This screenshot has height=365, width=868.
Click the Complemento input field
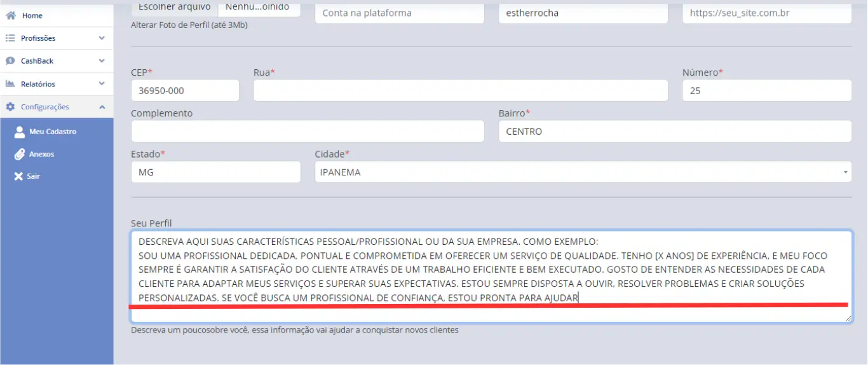308,131
